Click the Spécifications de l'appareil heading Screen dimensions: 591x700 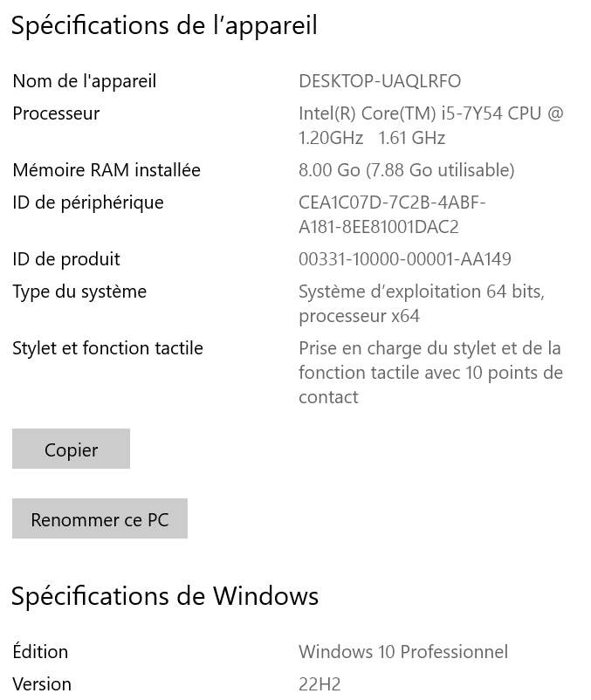[164, 26]
